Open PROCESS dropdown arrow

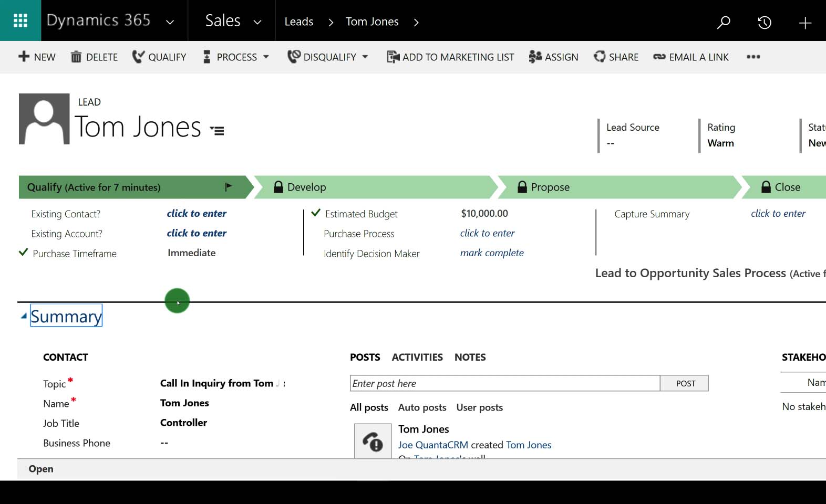point(266,57)
